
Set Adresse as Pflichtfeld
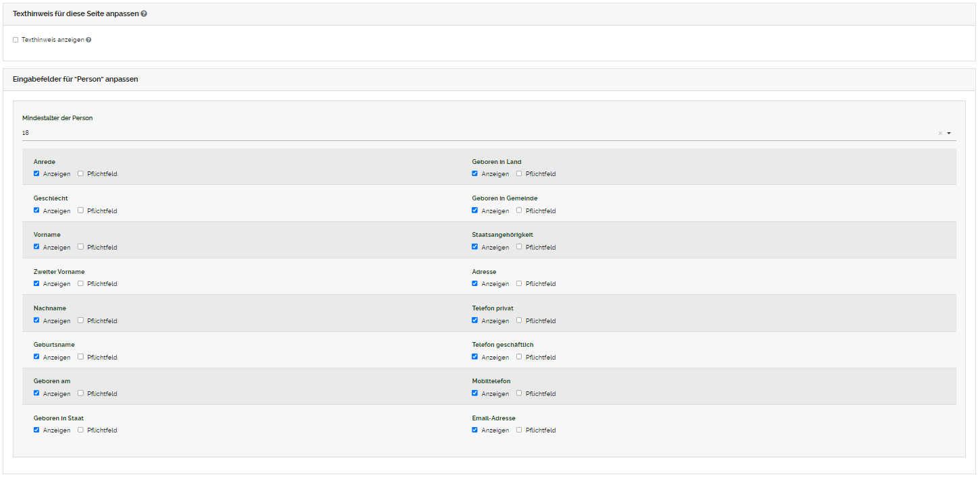pyautogui.click(x=519, y=283)
